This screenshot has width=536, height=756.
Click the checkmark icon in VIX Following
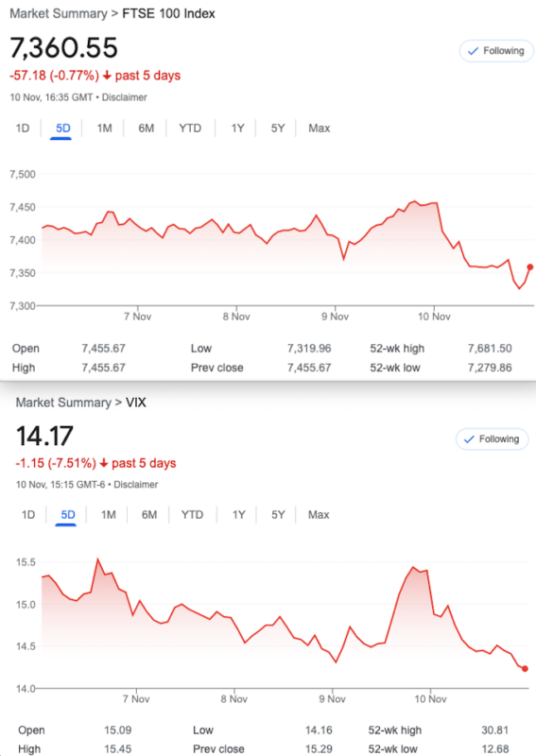click(x=469, y=439)
